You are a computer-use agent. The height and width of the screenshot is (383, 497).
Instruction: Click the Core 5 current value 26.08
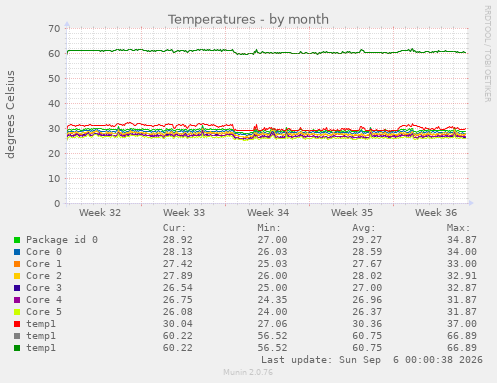(178, 312)
